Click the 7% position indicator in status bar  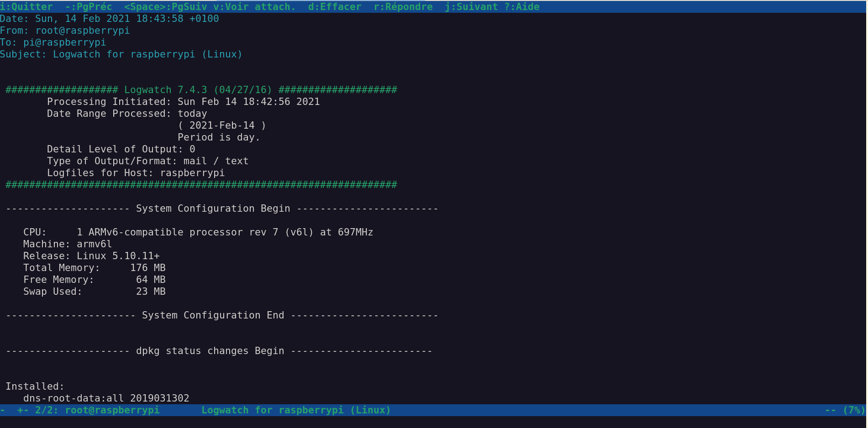853,410
